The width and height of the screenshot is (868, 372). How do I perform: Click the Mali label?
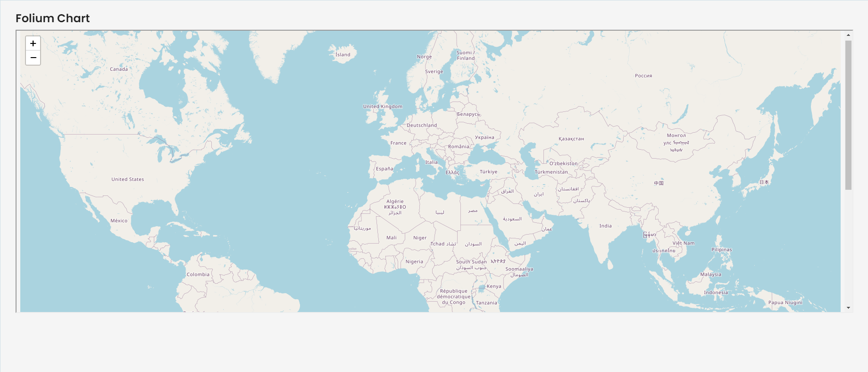tap(392, 238)
